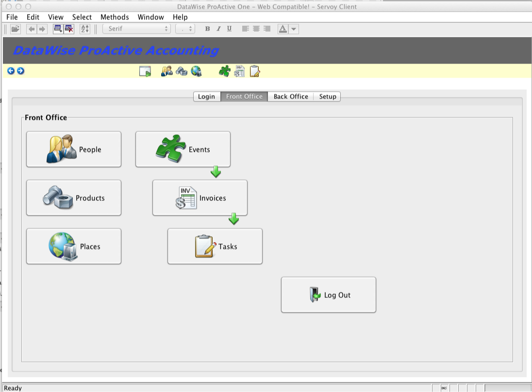Click the open folder toolbar icon
Screen dimensions: 532x392
[15, 29]
